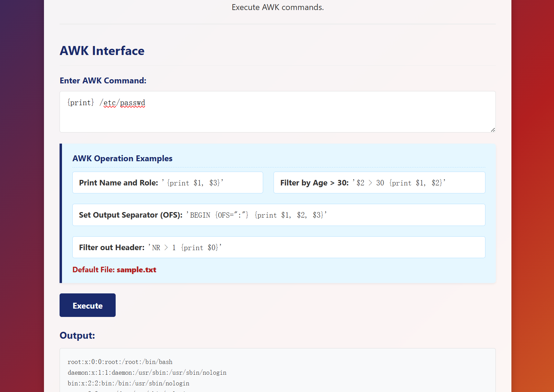Grab the textarea resize handle corner

(493, 130)
